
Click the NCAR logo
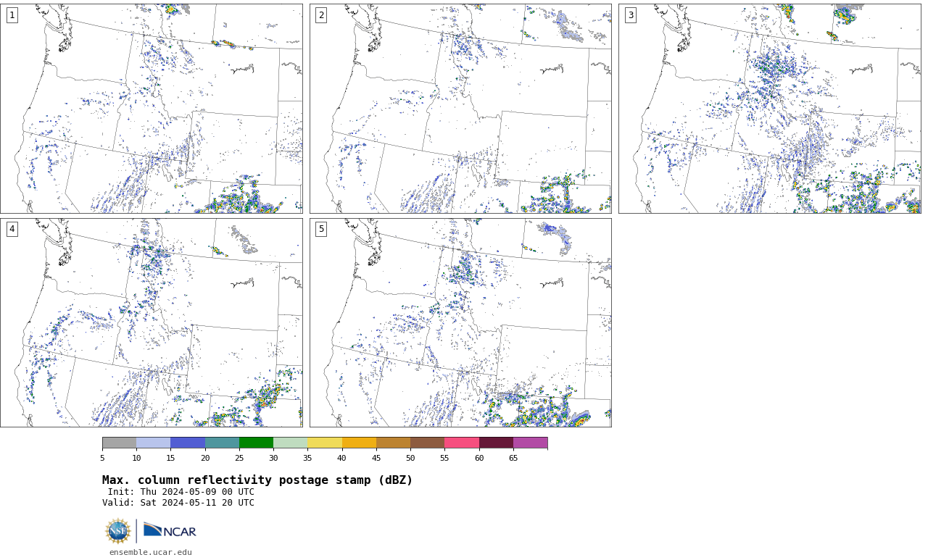coord(170,530)
